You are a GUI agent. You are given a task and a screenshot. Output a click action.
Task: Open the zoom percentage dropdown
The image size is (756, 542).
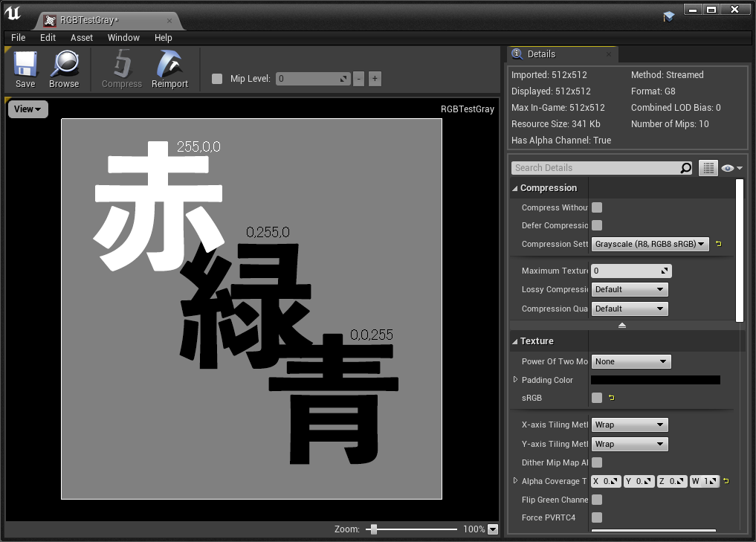click(493, 529)
